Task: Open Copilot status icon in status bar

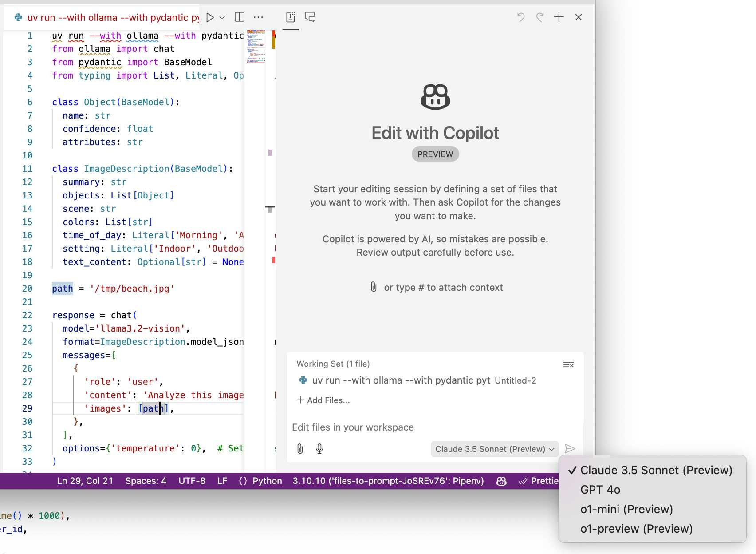Action: click(501, 481)
